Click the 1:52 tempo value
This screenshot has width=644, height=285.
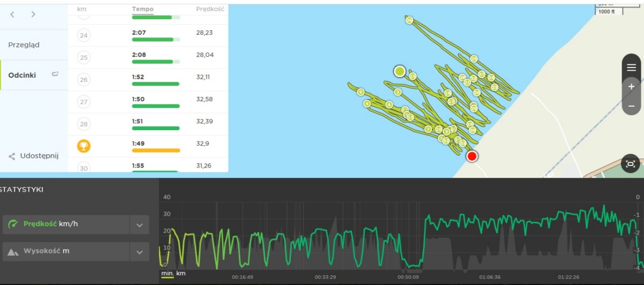138,77
